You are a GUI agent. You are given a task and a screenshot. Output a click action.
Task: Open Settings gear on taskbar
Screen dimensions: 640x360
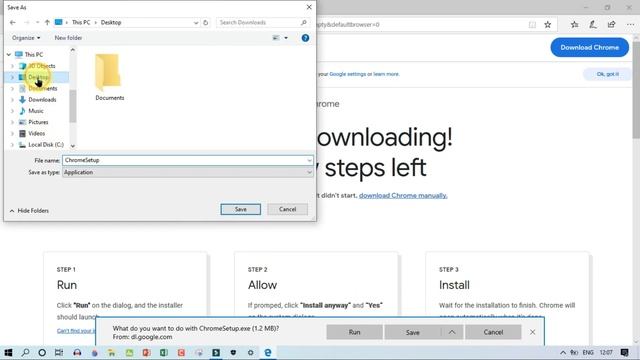click(x=250, y=353)
